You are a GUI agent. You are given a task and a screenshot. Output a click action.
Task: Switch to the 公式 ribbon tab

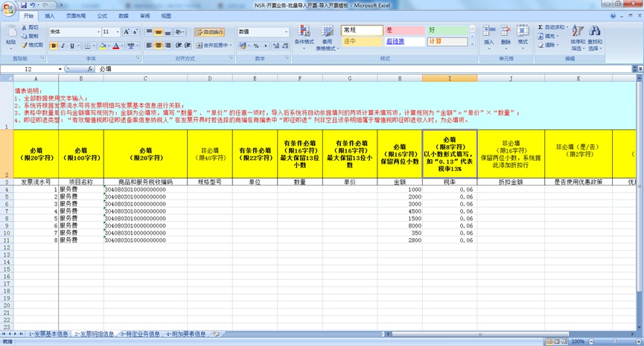102,16
